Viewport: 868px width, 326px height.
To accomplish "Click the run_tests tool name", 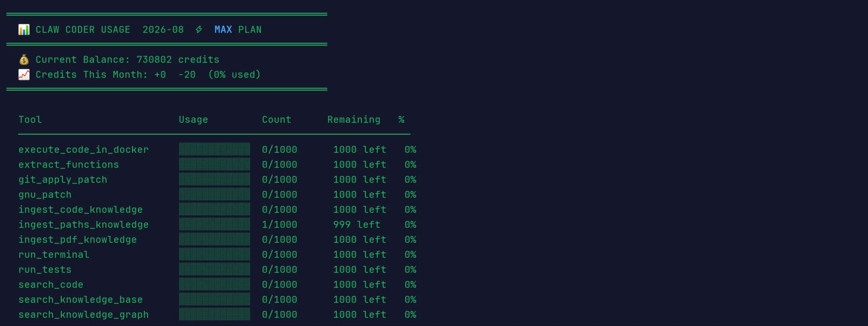I will 45,269.
